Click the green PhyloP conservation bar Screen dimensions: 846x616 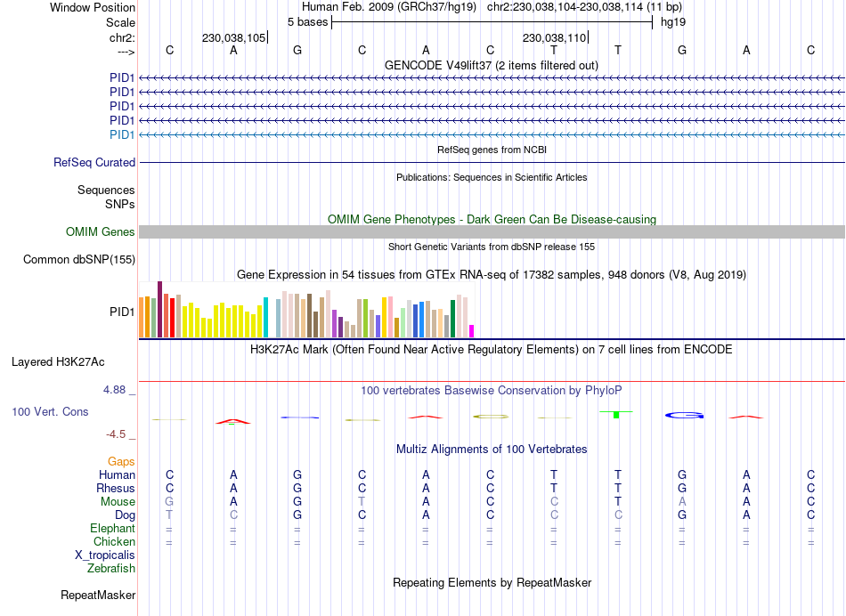(x=616, y=415)
